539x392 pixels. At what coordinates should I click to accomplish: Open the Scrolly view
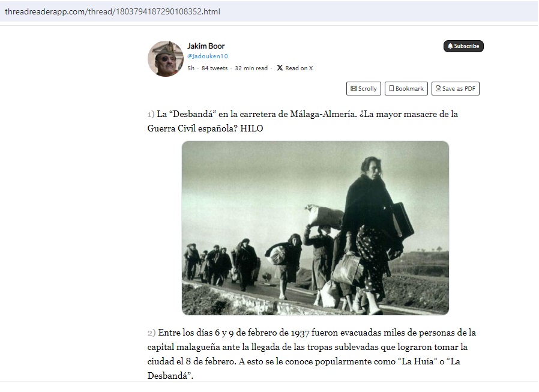pyautogui.click(x=364, y=88)
